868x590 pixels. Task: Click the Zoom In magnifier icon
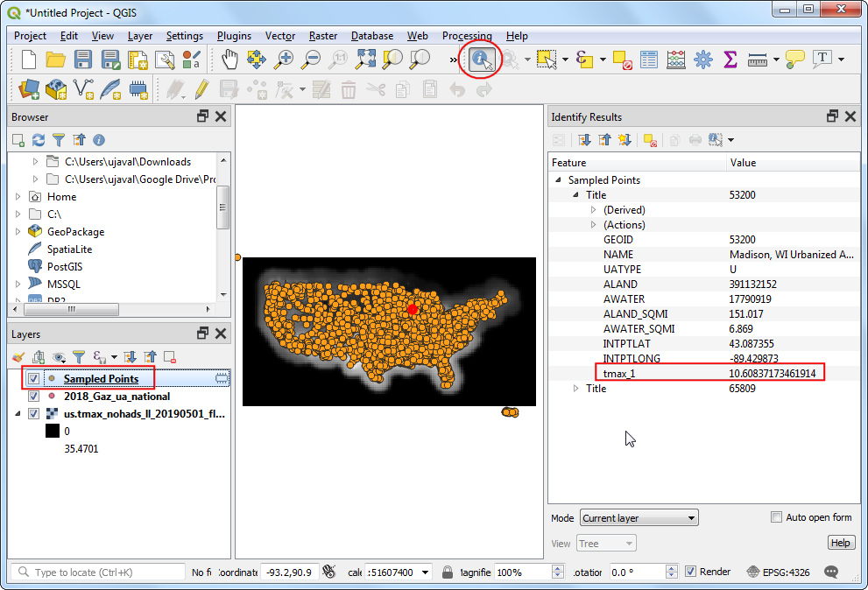pos(284,60)
